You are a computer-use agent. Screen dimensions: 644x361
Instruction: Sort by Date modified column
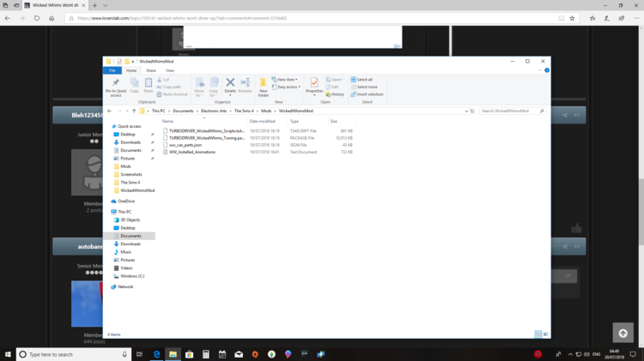click(x=262, y=122)
